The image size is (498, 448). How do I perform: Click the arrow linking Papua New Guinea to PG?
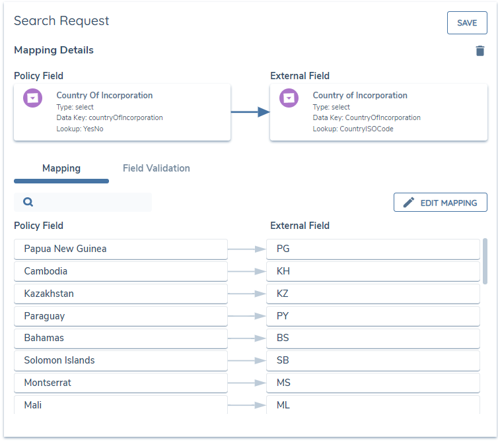[x=247, y=249]
